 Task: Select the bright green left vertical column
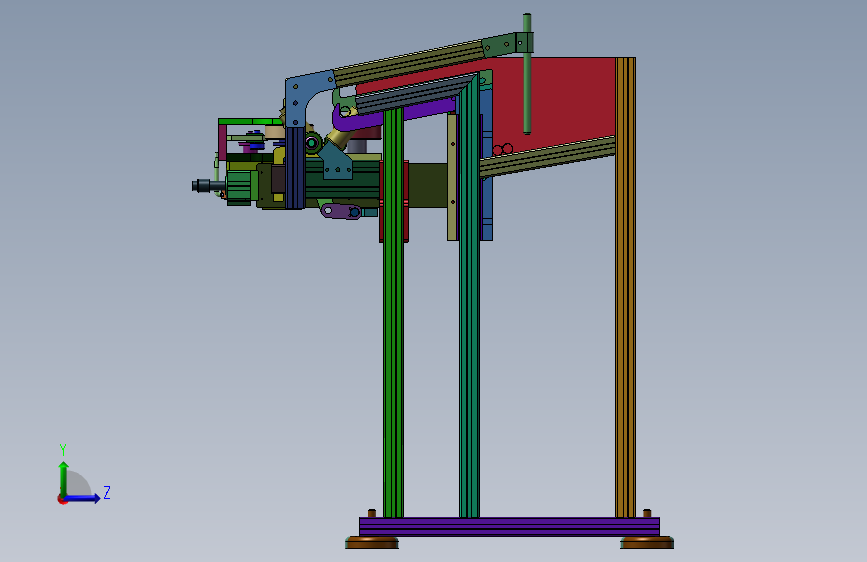(x=393, y=313)
